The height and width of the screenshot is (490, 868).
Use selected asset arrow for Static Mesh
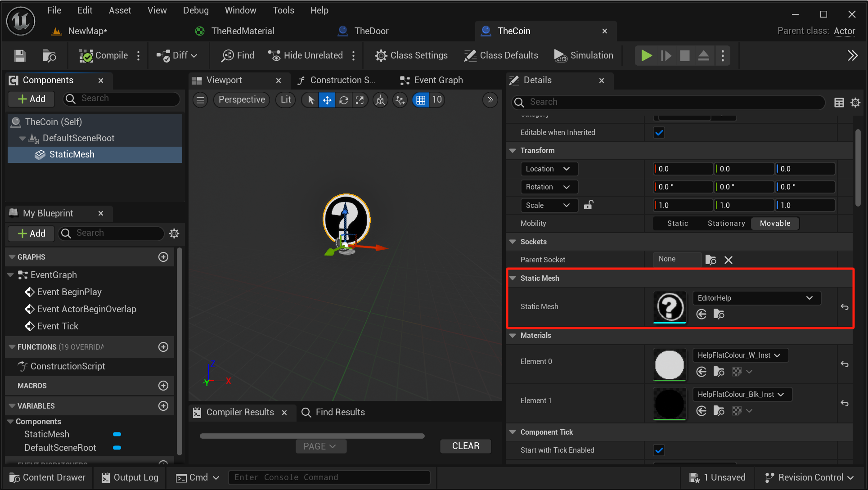coord(701,314)
